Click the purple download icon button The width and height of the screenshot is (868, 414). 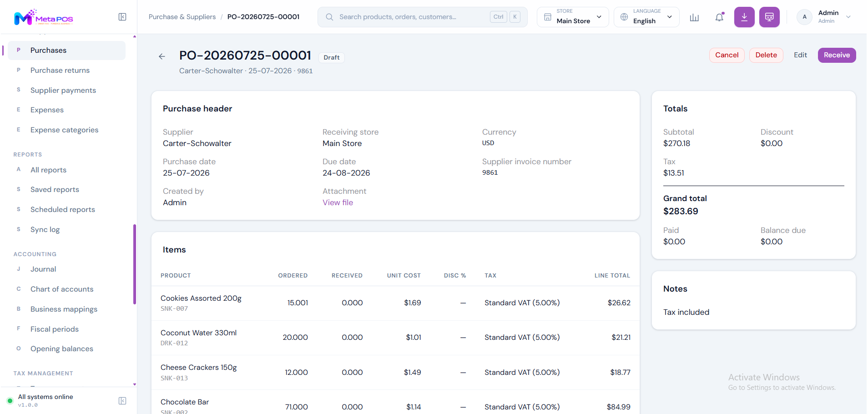pos(744,17)
